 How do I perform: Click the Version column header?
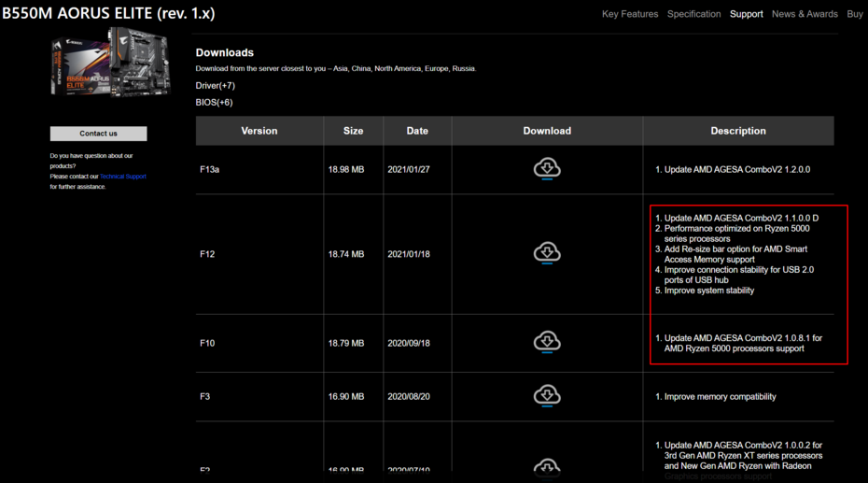pos(259,131)
